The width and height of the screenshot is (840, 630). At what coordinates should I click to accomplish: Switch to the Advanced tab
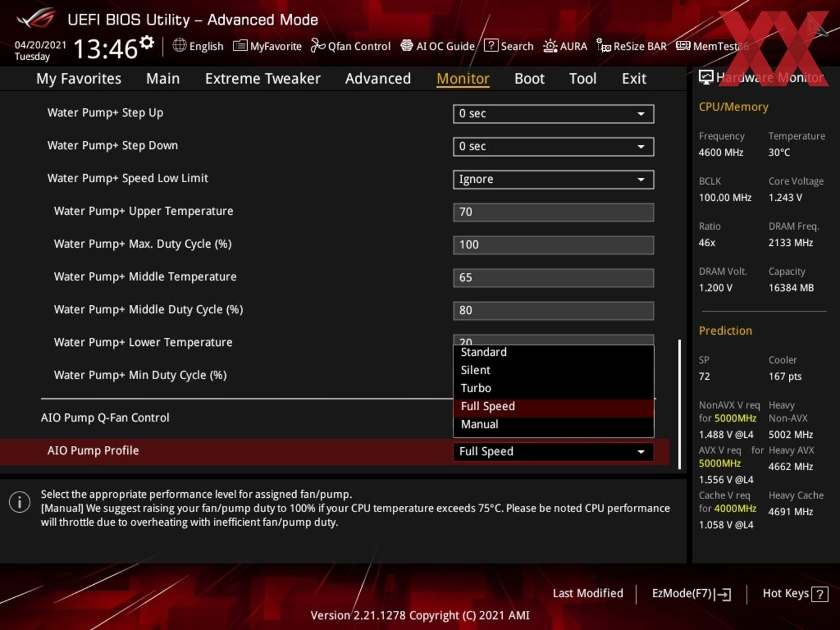(378, 78)
